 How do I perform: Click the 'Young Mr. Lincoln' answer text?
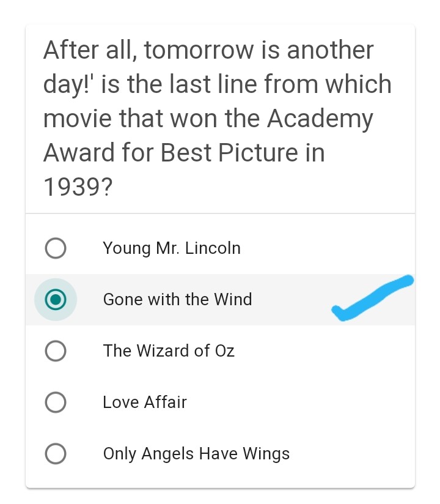click(172, 248)
